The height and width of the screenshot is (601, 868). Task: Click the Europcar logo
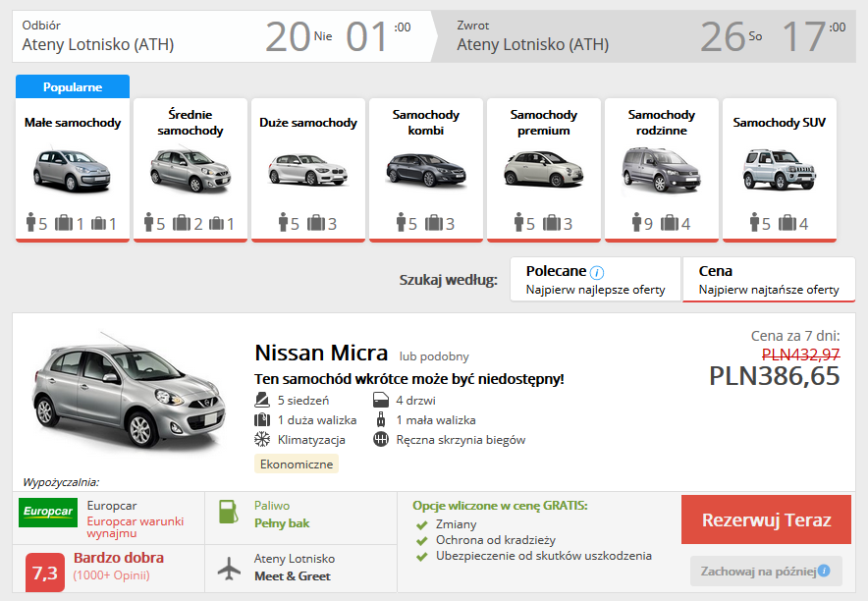(x=48, y=513)
